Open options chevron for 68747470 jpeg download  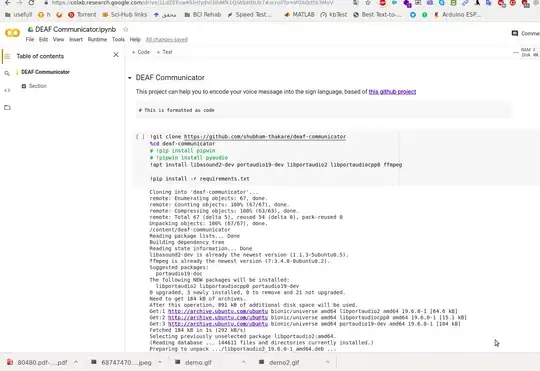click(160, 362)
